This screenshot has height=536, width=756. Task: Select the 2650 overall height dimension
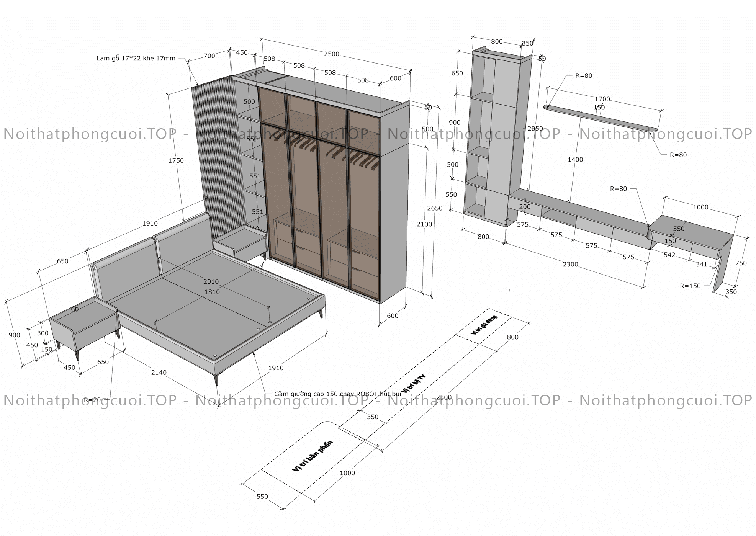[435, 208]
